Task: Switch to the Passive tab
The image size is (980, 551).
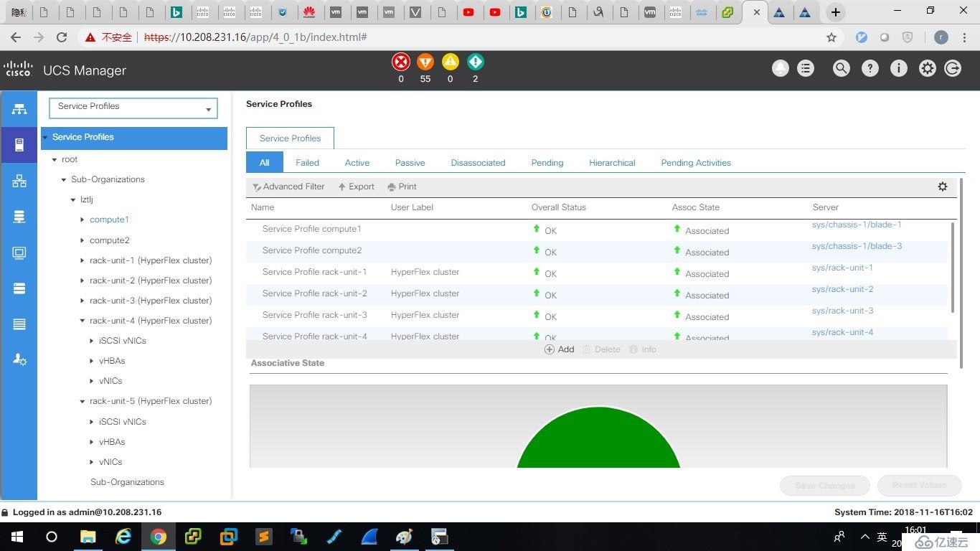Action: pos(410,163)
